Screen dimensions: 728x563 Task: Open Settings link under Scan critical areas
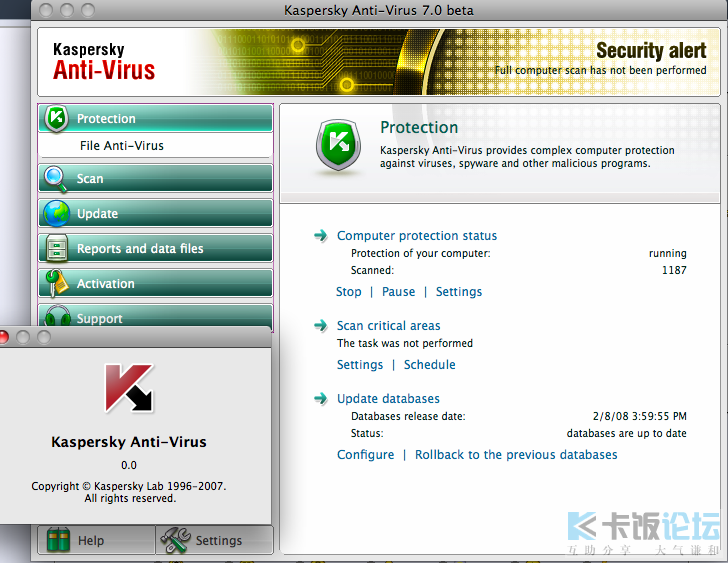[x=360, y=365]
